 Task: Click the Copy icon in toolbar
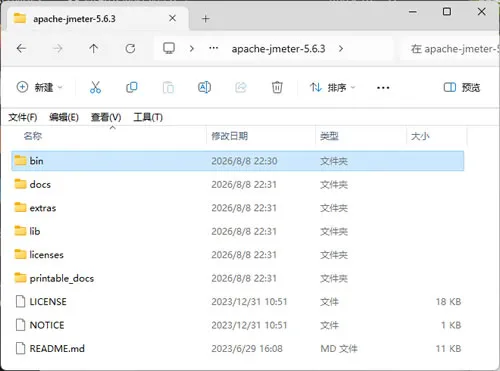[x=132, y=87]
